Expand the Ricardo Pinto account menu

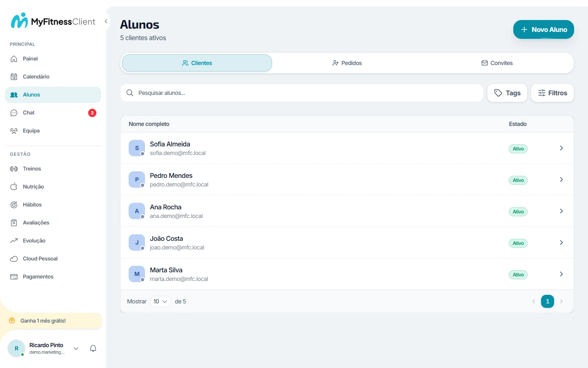[x=76, y=348]
